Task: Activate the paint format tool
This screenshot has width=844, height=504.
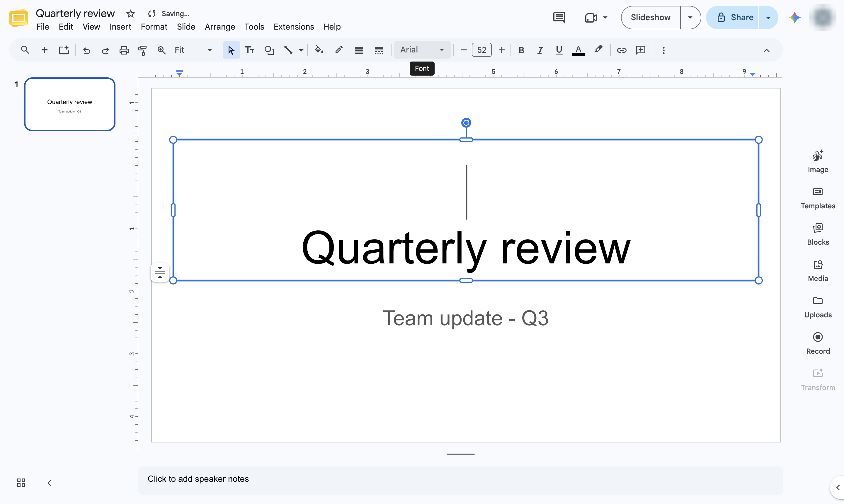Action: coord(142,50)
